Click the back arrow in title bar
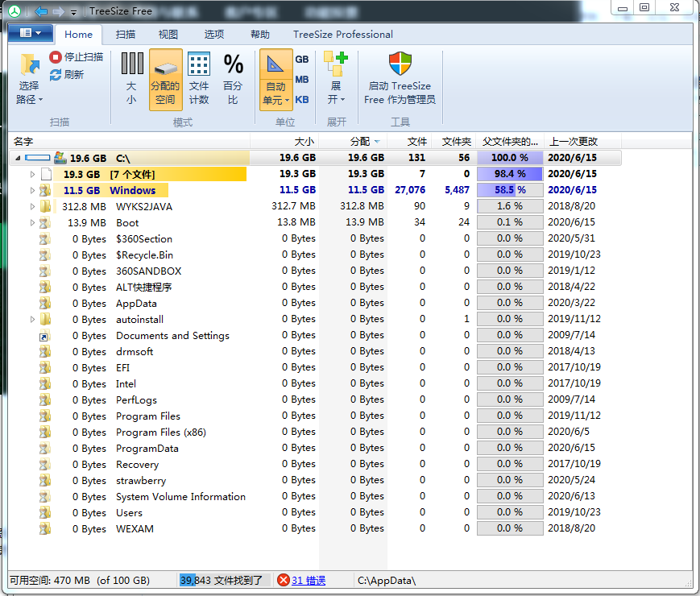Screen dimensions: 700x596 (41, 11)
